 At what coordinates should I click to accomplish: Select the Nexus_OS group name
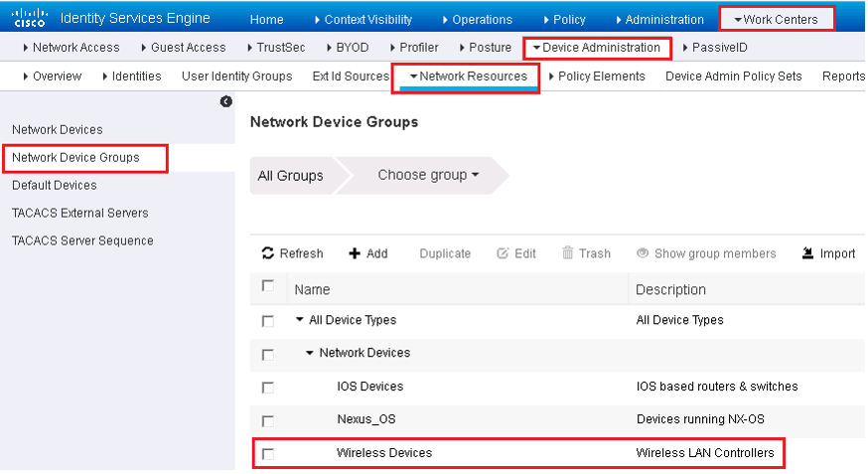click(366, 419)
